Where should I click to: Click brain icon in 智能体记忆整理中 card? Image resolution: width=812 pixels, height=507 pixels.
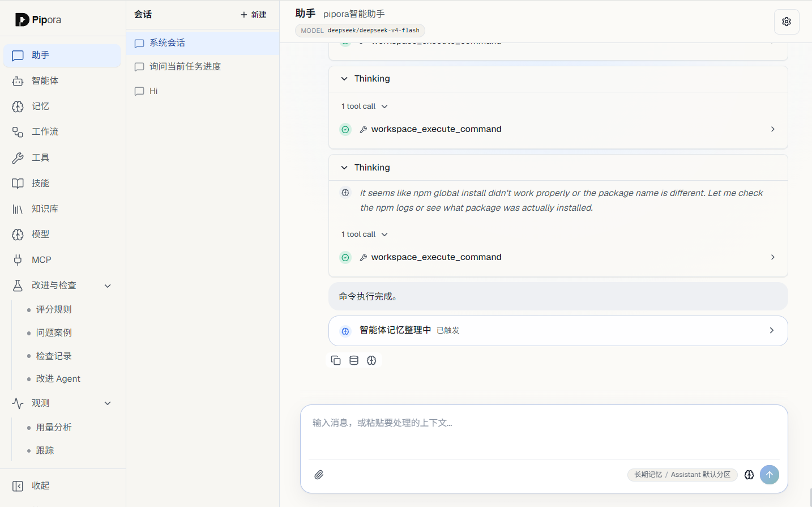345,331
